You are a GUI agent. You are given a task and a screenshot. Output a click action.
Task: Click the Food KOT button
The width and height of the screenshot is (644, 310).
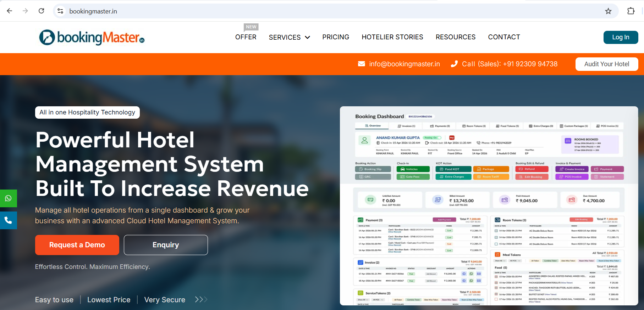453,169
